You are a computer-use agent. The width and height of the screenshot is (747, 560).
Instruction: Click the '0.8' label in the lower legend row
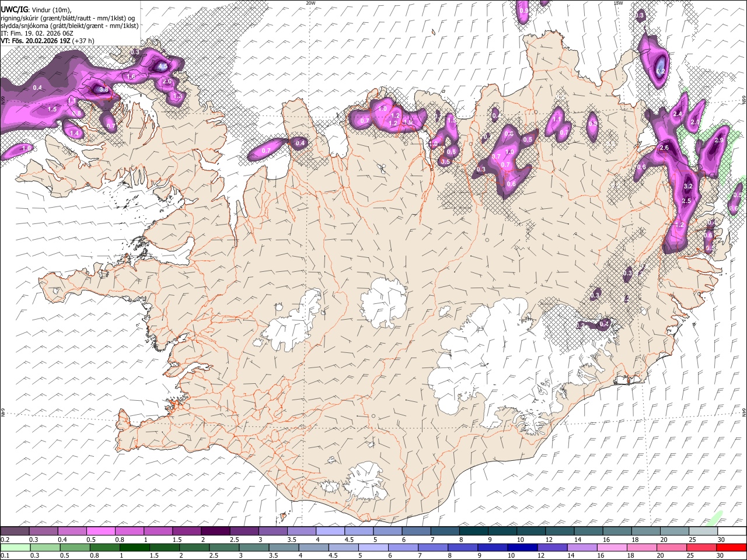94,556
